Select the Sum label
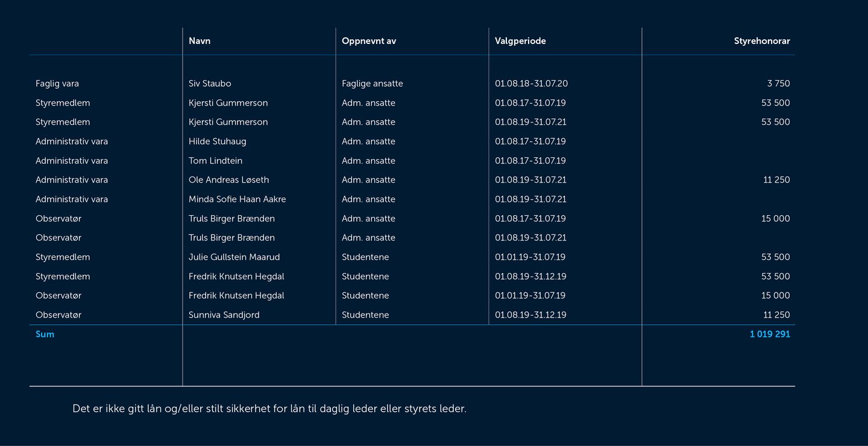 click(45, 334)
